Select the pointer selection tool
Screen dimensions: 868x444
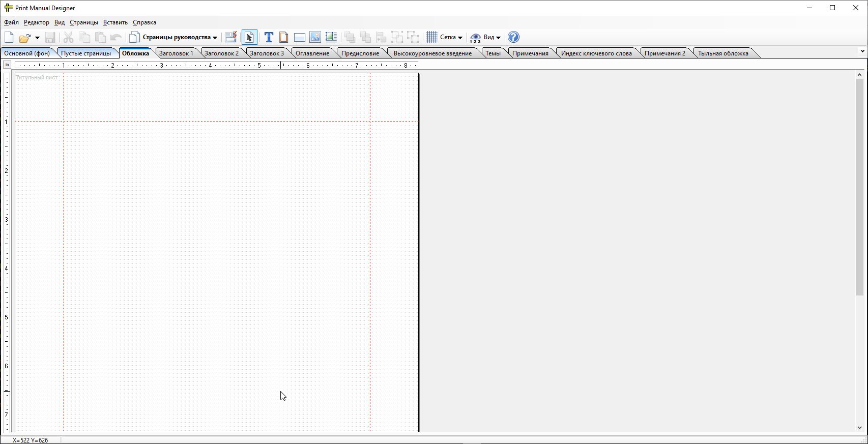(x=249, y=37)
